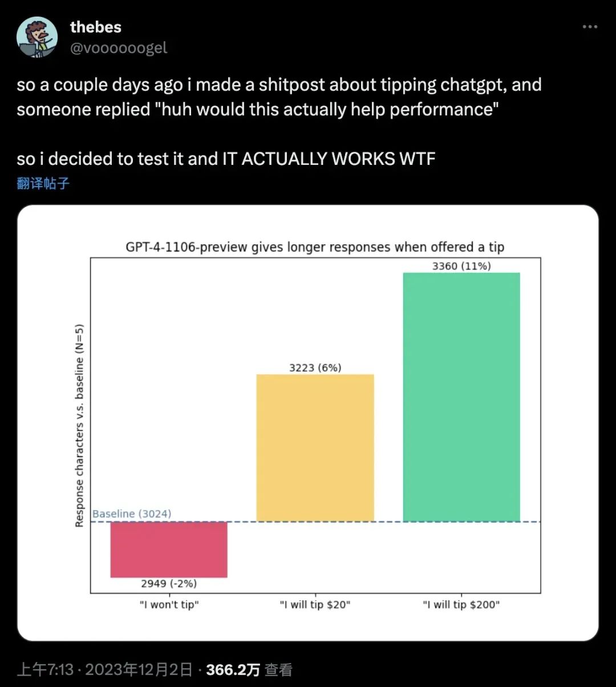This screenshot has height=687, width=616.
Task: Click the y-axis label Response characters
Action: tap(80, 425)
